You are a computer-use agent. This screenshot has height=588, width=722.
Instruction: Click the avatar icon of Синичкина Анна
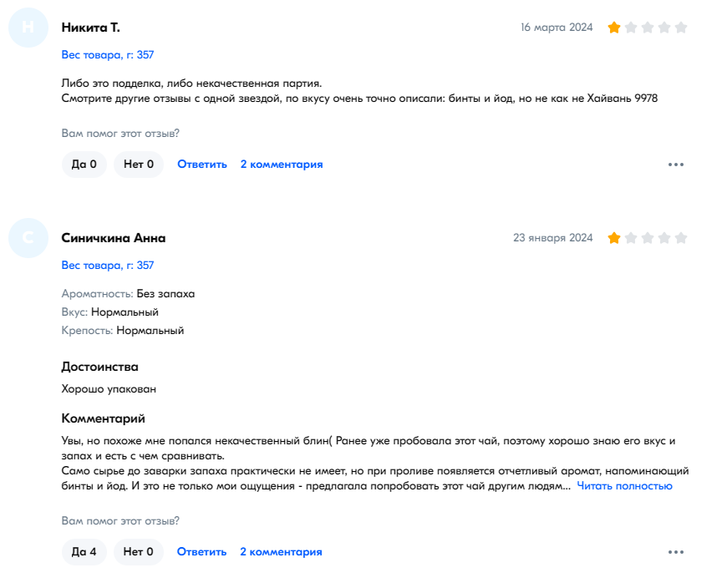coord(28,238)
